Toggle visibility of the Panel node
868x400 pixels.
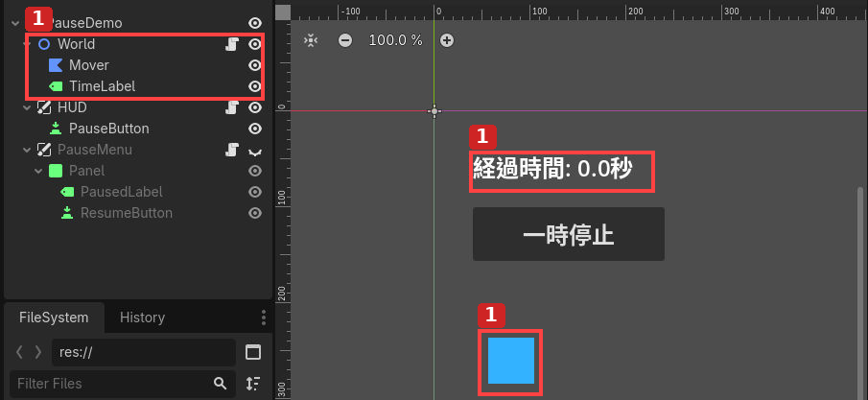pyautogui.click(x=254, y=171)
